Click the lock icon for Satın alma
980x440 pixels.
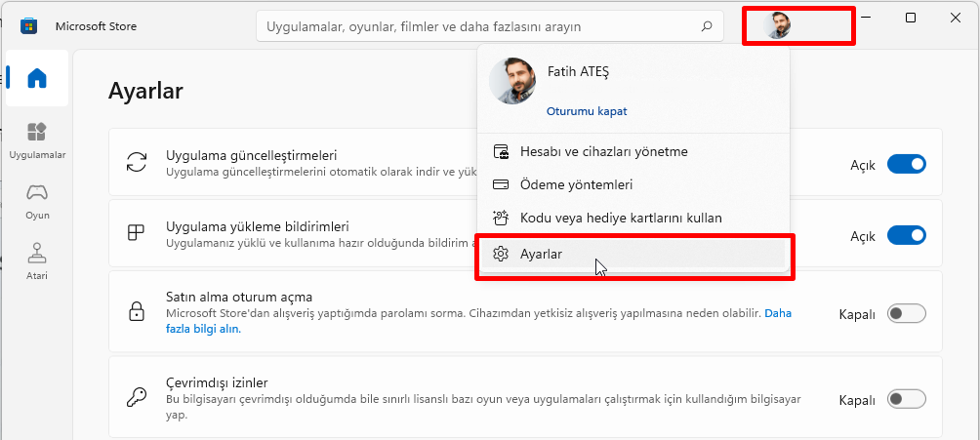click(137, 310)
